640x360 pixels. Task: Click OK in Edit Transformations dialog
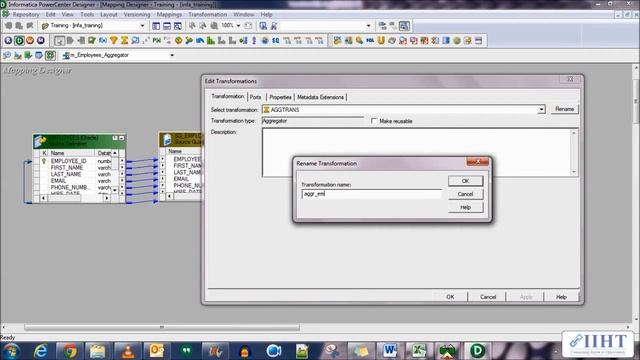point(450,297)
